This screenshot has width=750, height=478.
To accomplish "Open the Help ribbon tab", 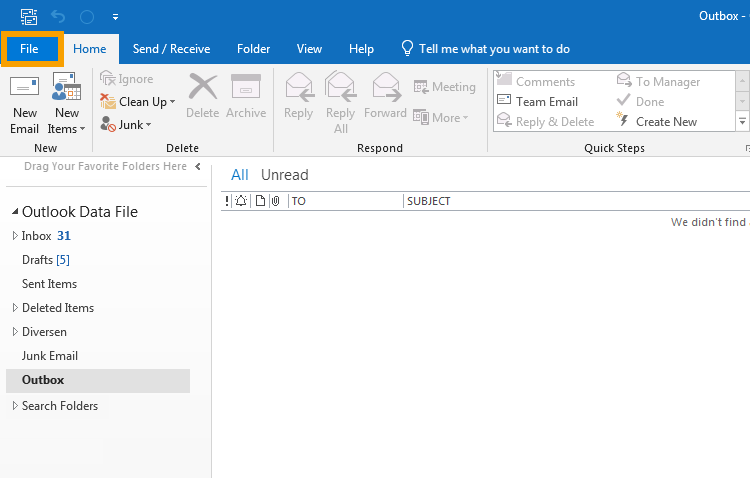I will pos(361,49).
